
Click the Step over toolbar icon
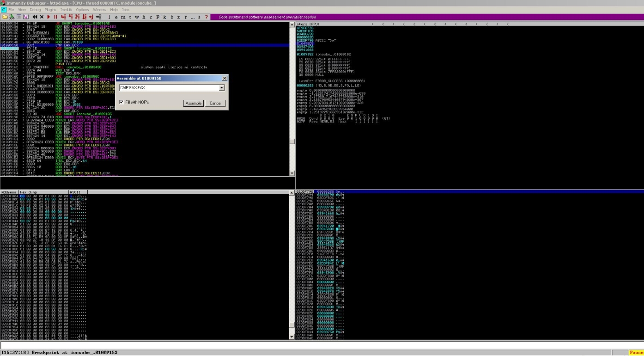[x=70, y=17]
